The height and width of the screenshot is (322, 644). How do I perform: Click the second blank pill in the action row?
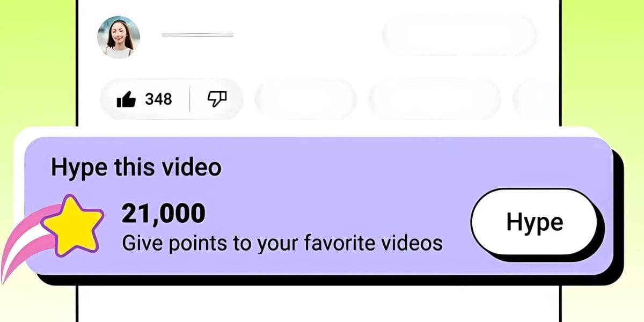(x=435, y=99)
